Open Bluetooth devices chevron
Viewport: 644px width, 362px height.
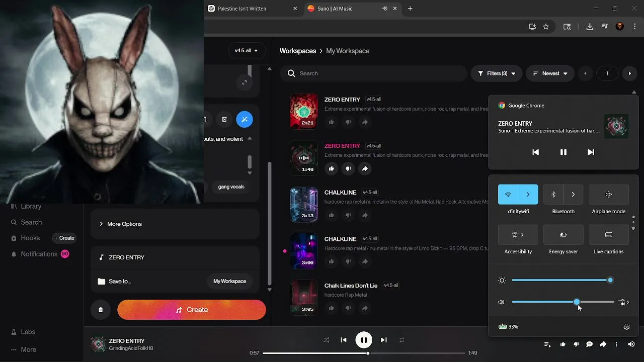pyautogui.click(x=574, y=195)
